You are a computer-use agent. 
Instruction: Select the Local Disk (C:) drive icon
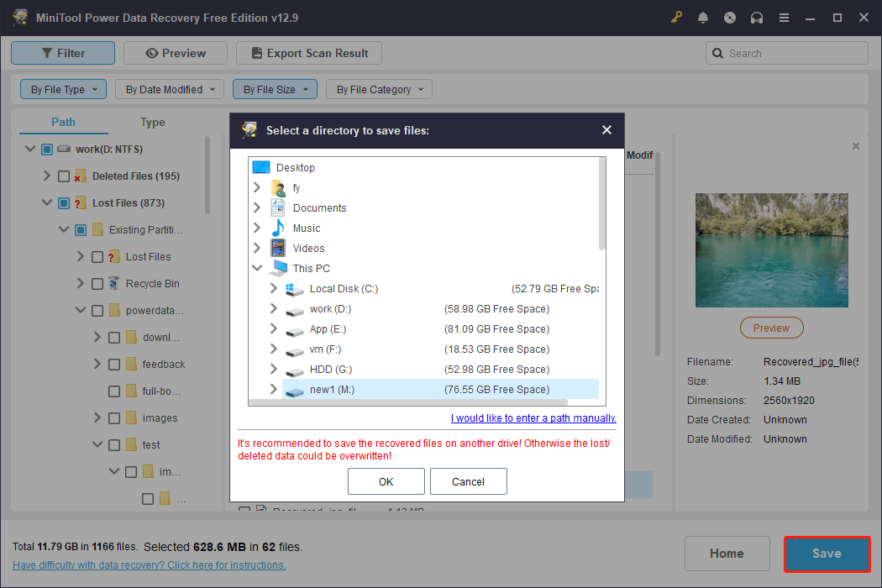pyautogui.click(x=294, y=289)
